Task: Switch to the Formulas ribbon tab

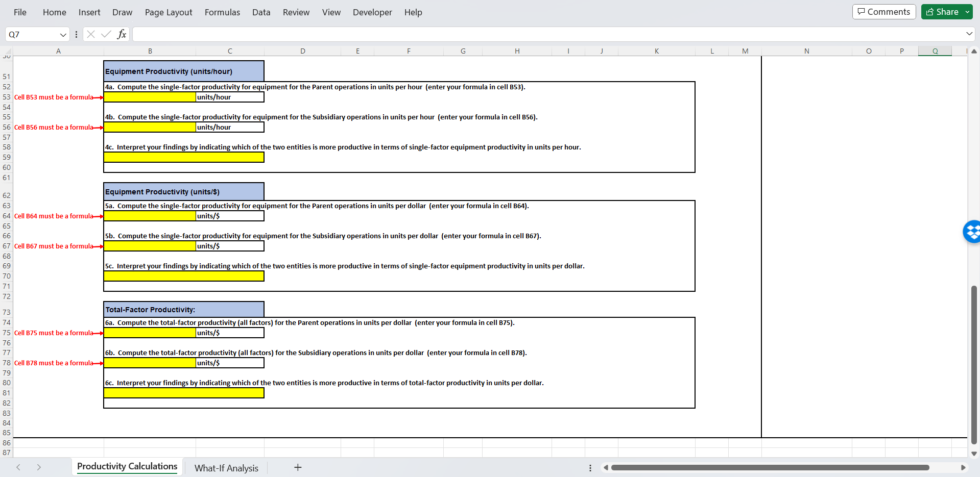Action: 222,12
